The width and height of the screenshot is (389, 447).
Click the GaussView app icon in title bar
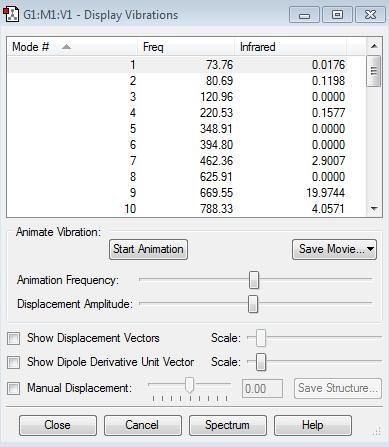click(11, 15)
